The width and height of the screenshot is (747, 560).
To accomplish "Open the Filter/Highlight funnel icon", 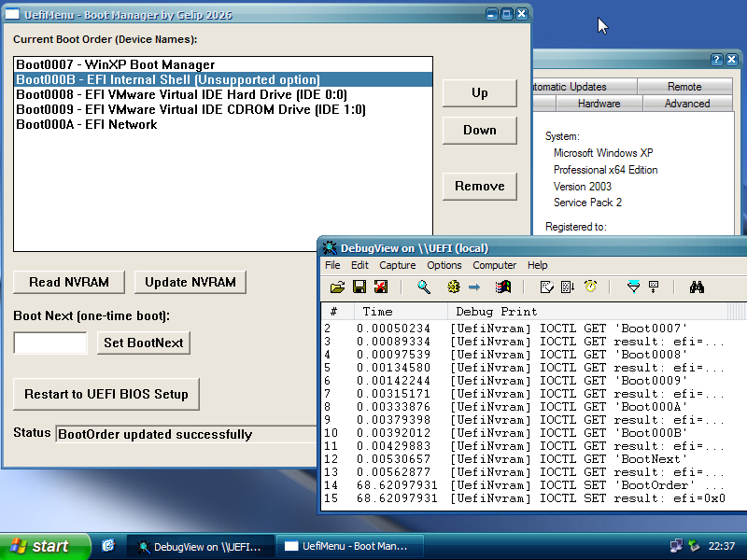I will pyautogui.click(x=633, y=287).
